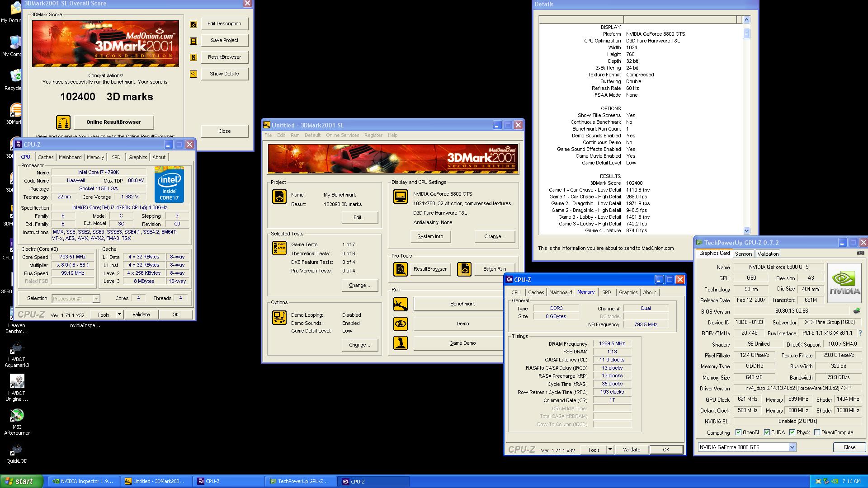
Task: Open the Processor #1 selection dropdown
Action: click(x=96, y=299)
